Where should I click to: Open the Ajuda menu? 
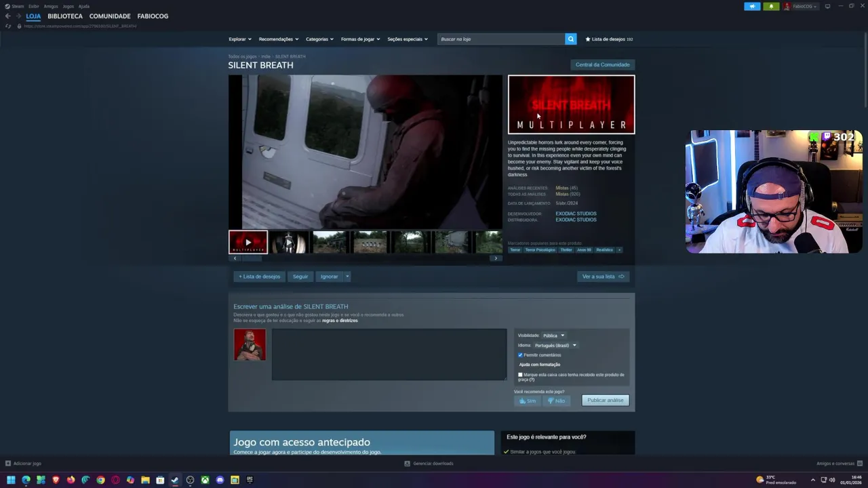click(x=84, y=6)
